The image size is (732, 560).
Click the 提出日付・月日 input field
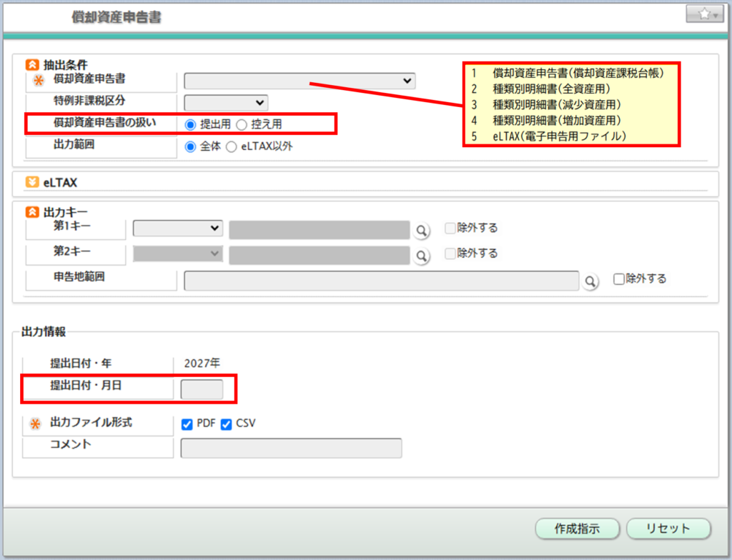click(202, 389)
